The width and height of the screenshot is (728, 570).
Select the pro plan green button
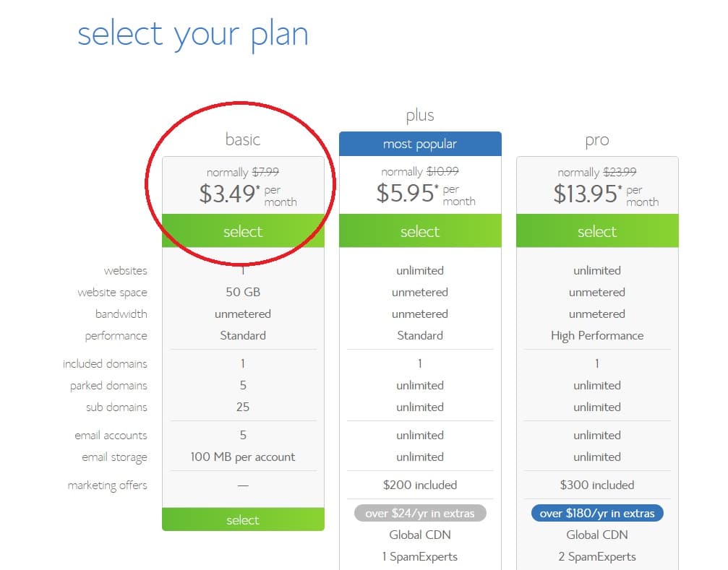597,230
